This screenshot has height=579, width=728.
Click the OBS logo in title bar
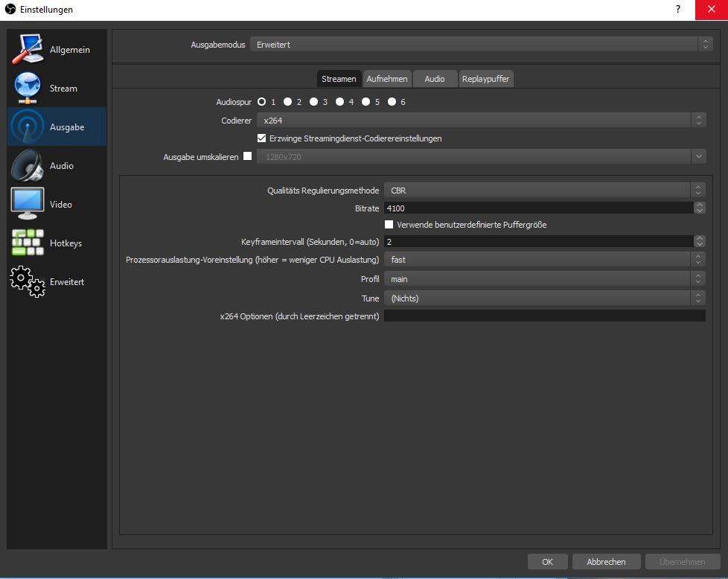pyautogui.click(x=10, y=9)
